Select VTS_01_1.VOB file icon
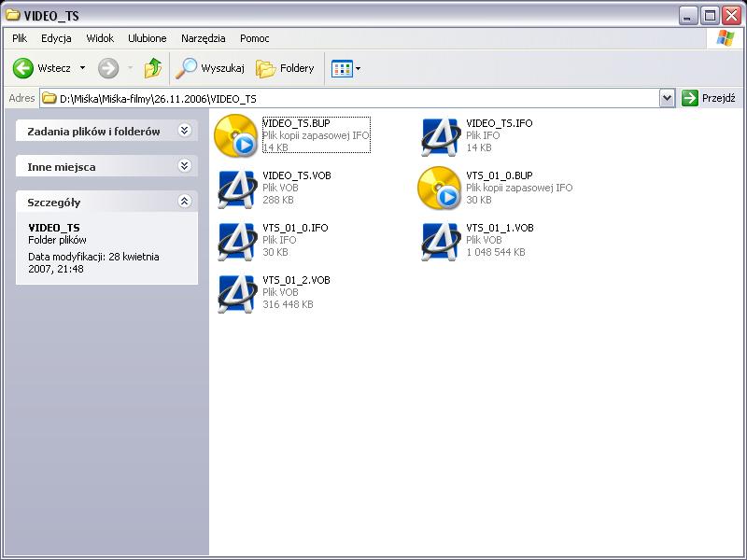The width and height of the screenshot is (747, 560). (439, 241)
